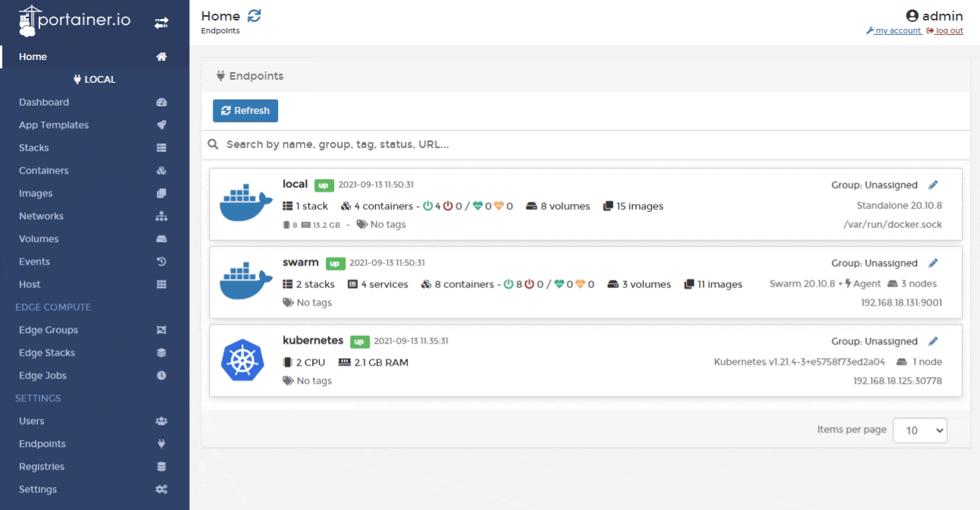This screenshot has width=980, height=510.
Task: Open the local endpoint name
Action: pyautogui.click(x=294, y=184)
